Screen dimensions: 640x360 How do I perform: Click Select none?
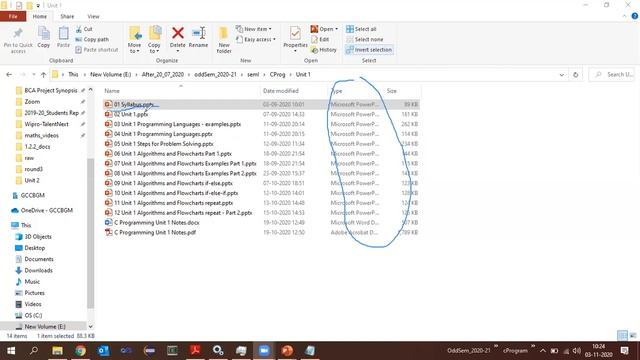(364, 40)
